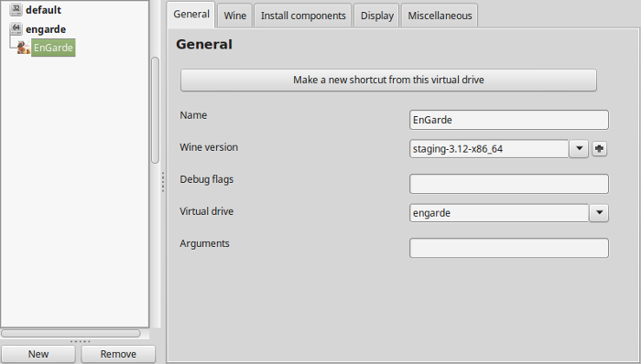Click the Wine version label

pyautogui.click(x=209, y=147)
